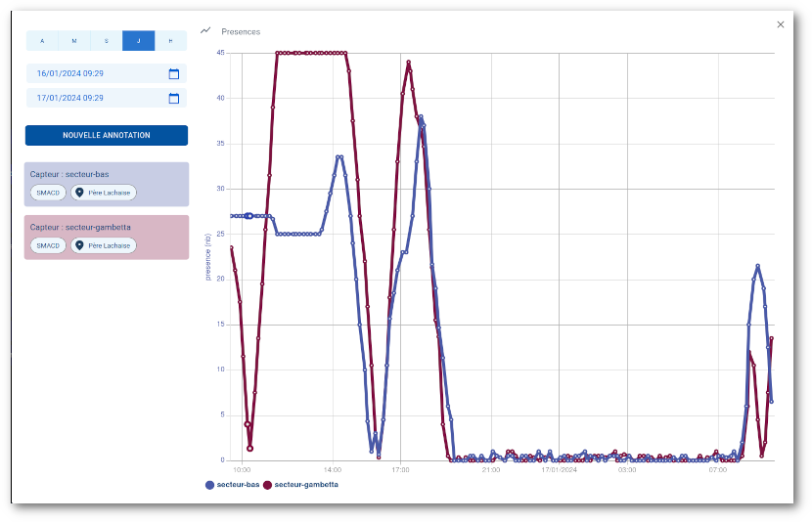Click location pin on secteur-bas Père Lachaise chip

(79, 193)
